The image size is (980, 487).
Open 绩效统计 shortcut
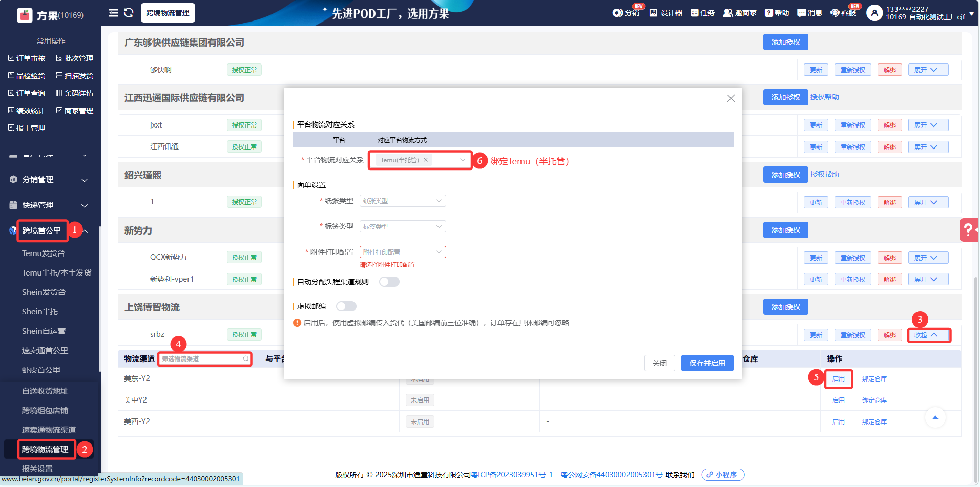point(27,111)
